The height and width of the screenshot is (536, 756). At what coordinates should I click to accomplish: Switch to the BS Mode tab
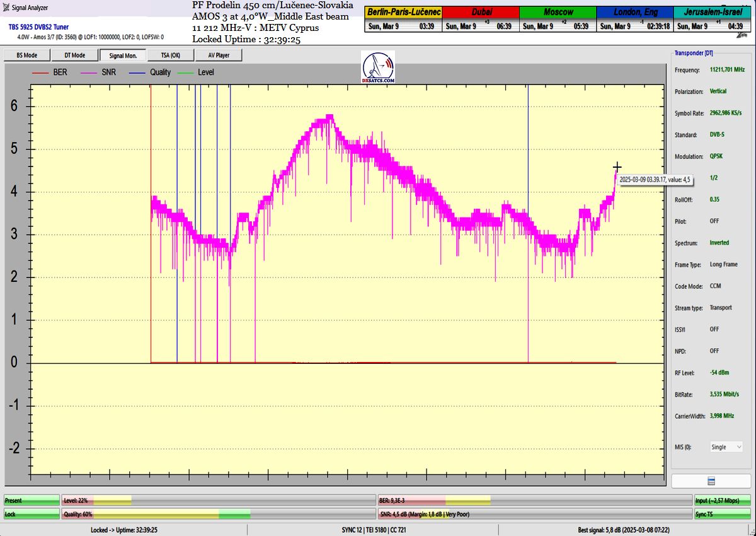click(x=26, y=55)
